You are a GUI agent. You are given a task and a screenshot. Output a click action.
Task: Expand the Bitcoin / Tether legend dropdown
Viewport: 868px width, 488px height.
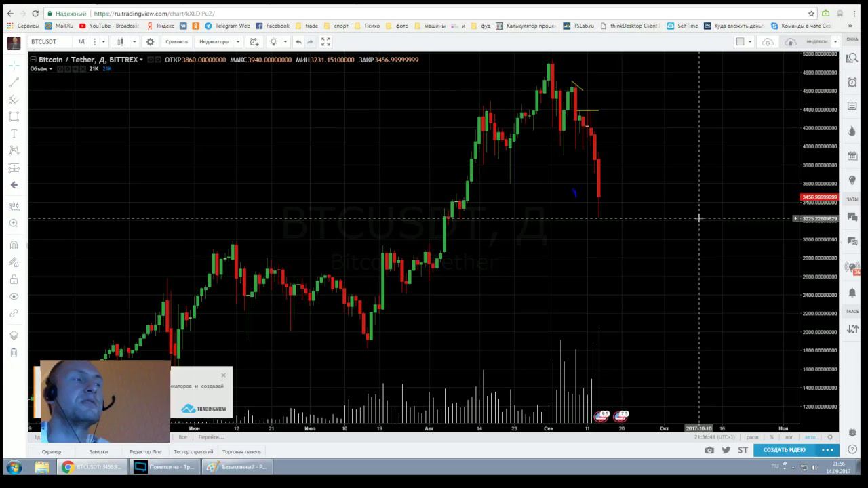[x=141, y=60]
